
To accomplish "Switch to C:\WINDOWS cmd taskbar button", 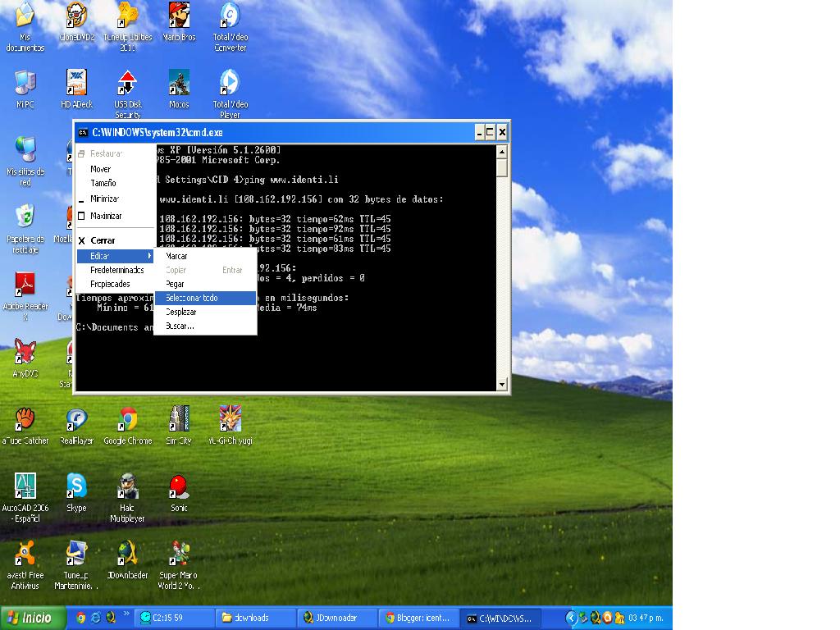I will tap(500, 618).
